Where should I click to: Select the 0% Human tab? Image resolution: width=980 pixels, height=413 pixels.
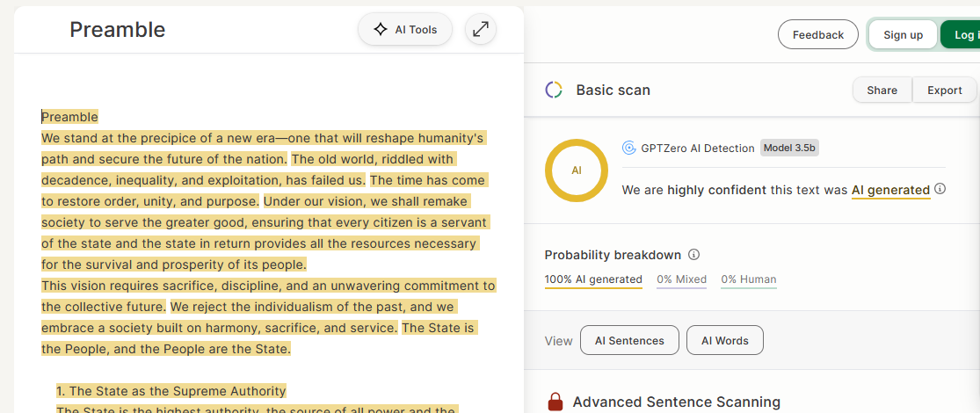coord(749,279)
